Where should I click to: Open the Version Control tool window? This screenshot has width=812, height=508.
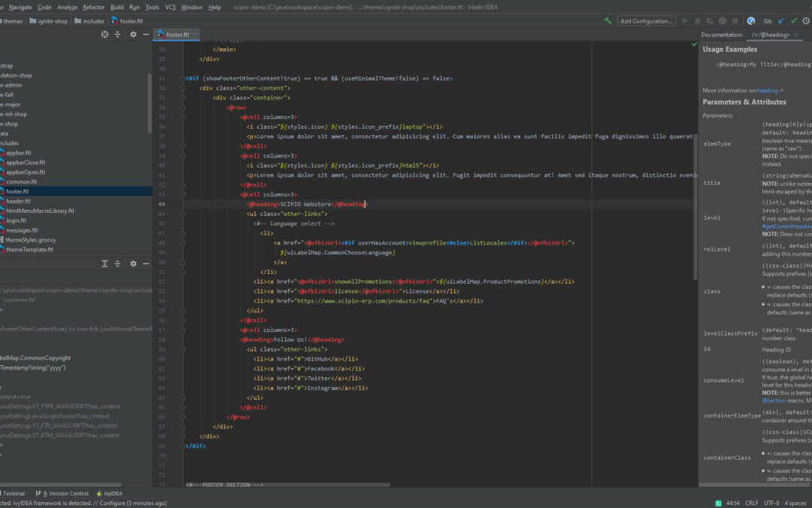tap(62, 494)
